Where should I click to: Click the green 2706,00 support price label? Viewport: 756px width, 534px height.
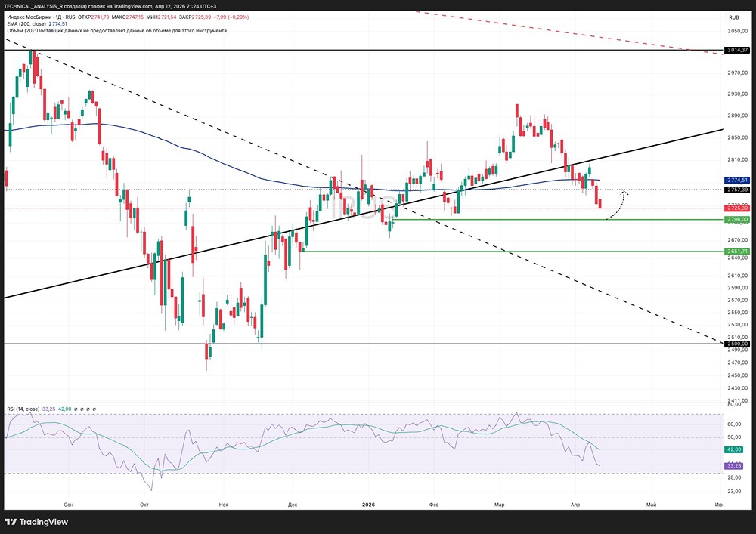(738, 220)
